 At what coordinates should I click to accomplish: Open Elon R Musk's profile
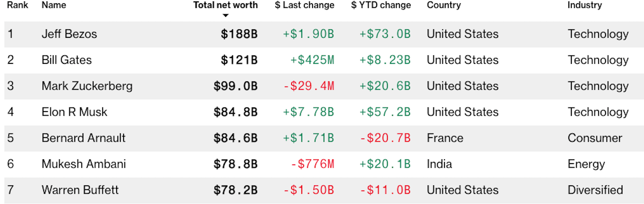(74, 112)
